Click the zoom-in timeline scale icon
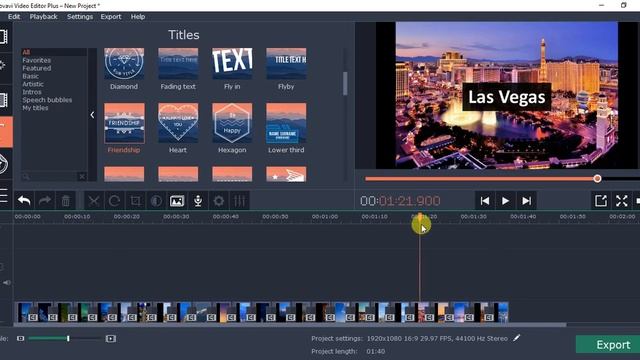The image size is (640, 360). [111, 338]
